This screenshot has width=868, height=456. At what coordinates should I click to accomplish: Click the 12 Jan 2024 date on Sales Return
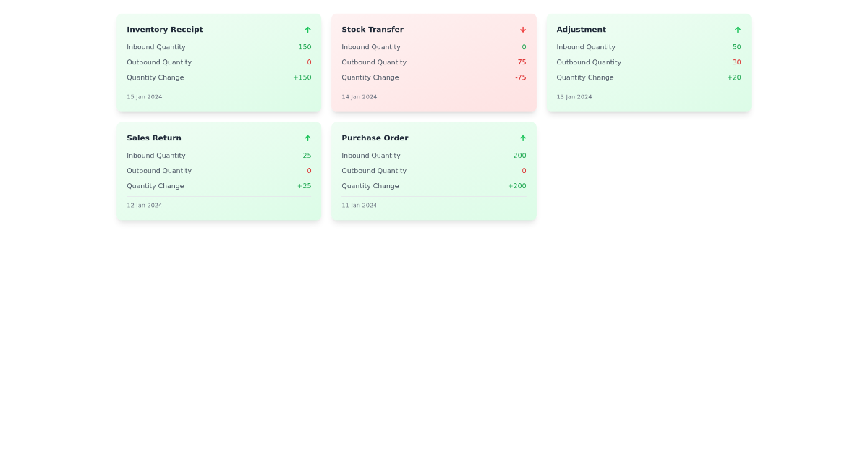(144, 205)
